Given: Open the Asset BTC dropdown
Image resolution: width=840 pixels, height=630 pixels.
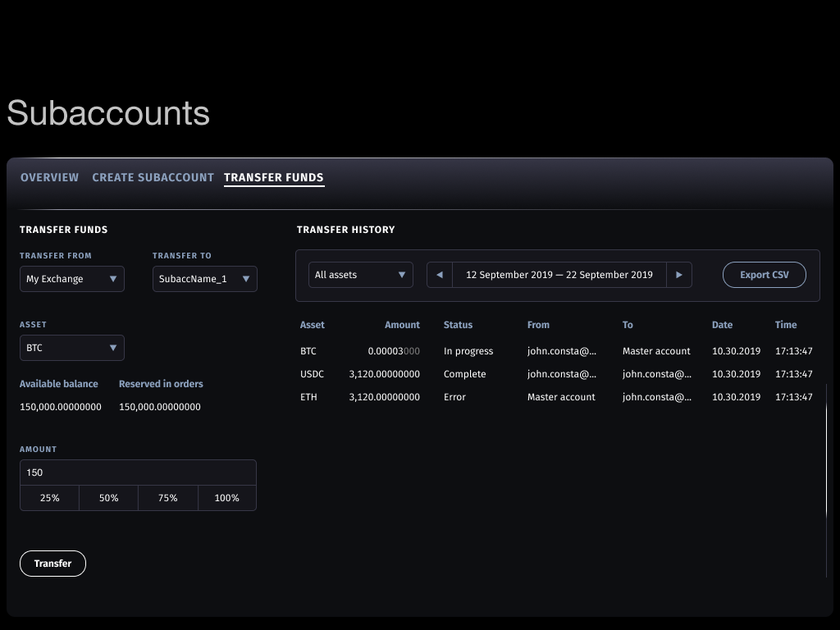Looking at the screenshot, I should pos(72,348).
